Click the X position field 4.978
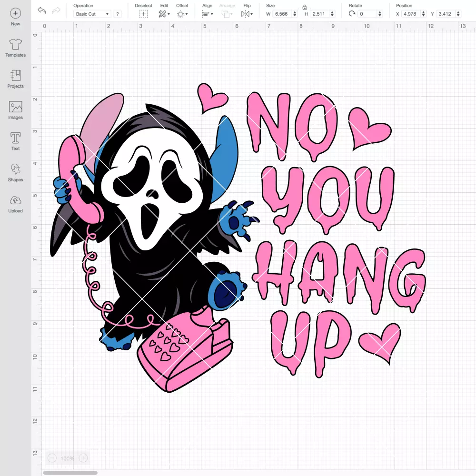Image resolution: width=476 pixels, height=476 pixels. (411, 14)
